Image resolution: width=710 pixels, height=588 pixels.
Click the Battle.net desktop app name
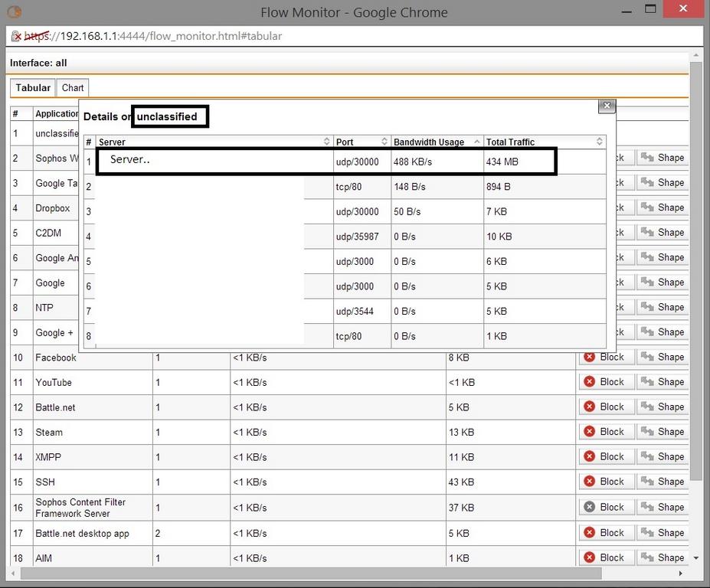[x=82, y=533]
